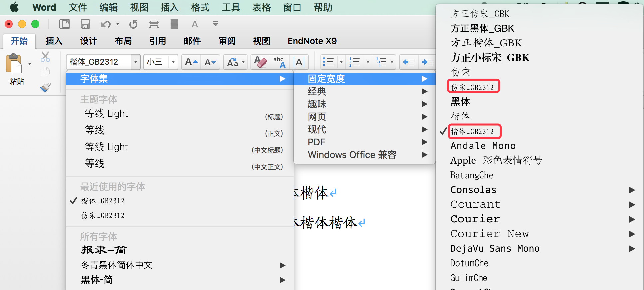The width and height of the screenshot is (644, 290).
Task: Open the multilevel list dropdown arrow
Action: tap(392, 62)
